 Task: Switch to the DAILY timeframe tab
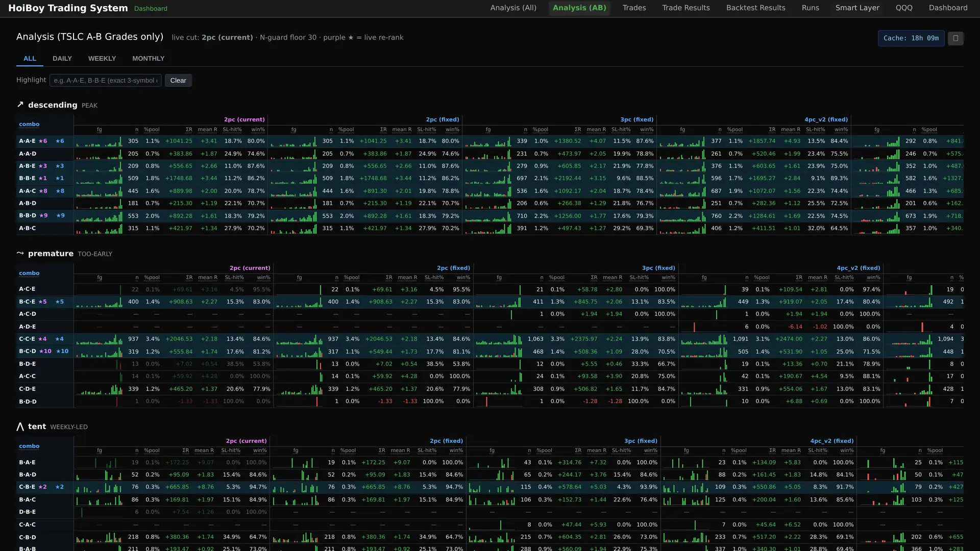pos(62,59)
